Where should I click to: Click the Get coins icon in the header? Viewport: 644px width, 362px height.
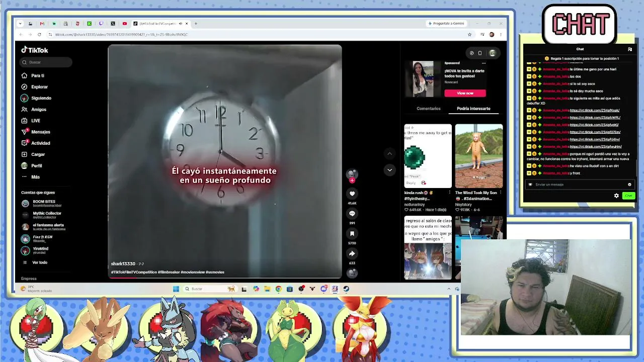(471, 53)
